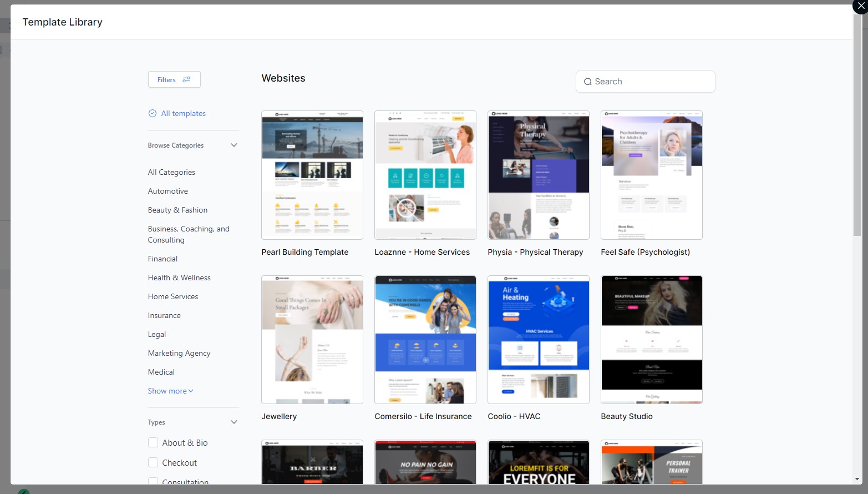868x494 pixels.
Task: Expand Show more categories
Action: click(171, 391)
